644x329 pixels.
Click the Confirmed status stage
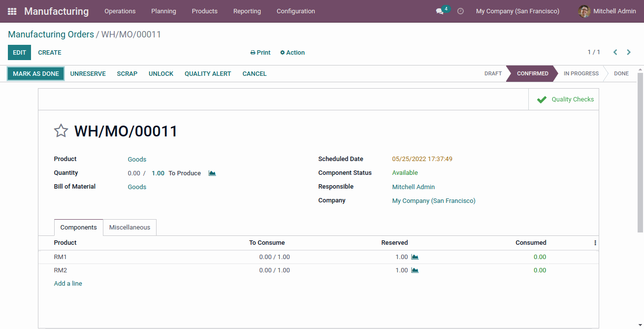coord(533,74)
